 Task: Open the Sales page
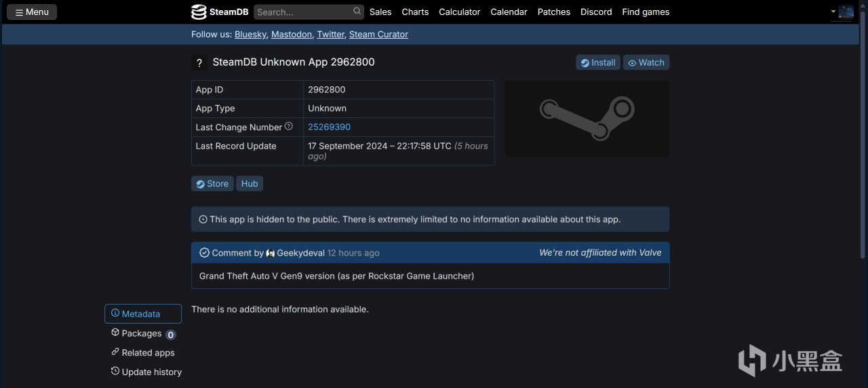pos(380,12)
